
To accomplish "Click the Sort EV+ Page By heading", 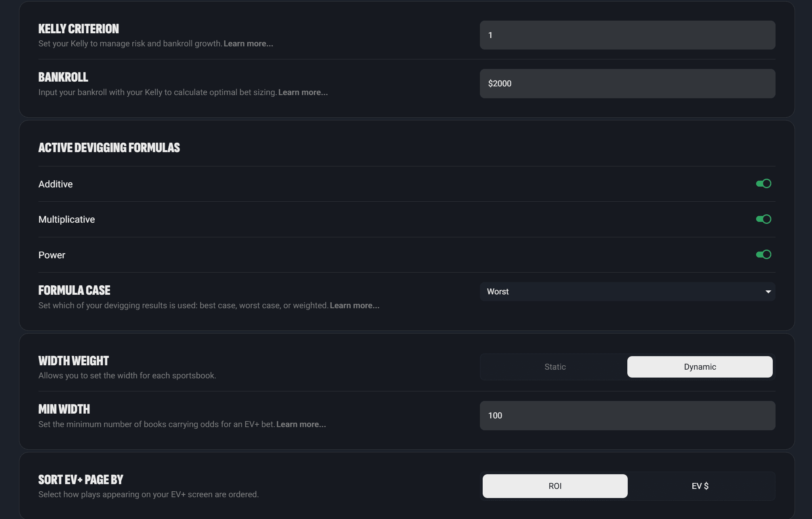I will [x=80, y=480].
